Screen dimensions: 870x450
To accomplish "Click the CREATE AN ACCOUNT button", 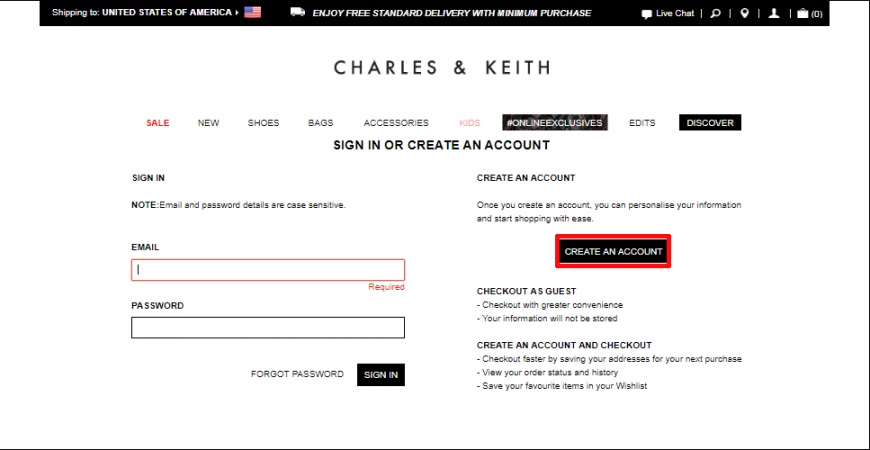I will point(613,251).
